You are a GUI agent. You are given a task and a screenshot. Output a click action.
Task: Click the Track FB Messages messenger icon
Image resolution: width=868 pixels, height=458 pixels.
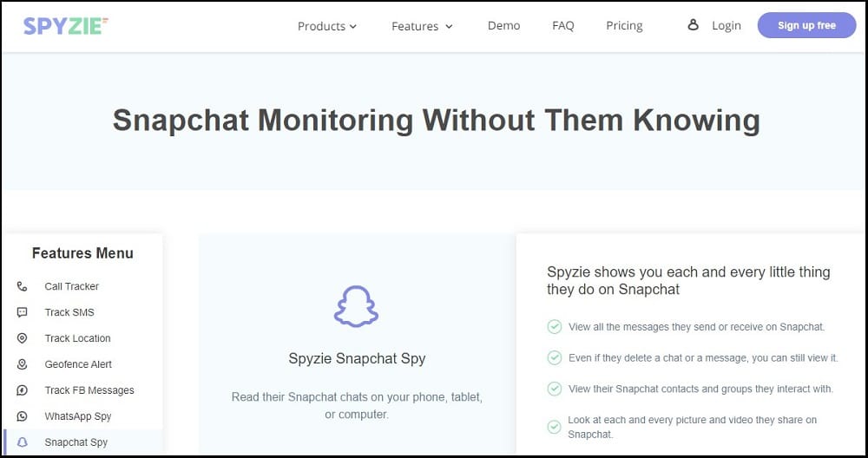click(x=23, y=390)
